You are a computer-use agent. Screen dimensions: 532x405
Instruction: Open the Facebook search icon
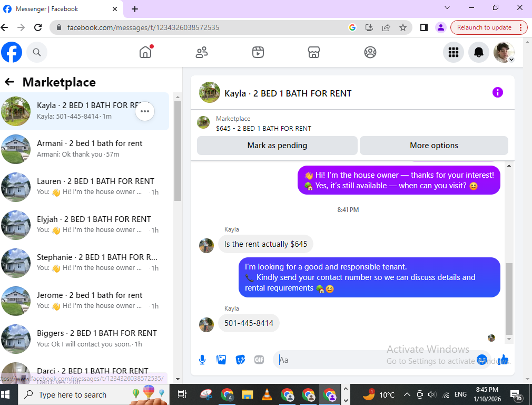pyautogui.click(x=37, y=52)
